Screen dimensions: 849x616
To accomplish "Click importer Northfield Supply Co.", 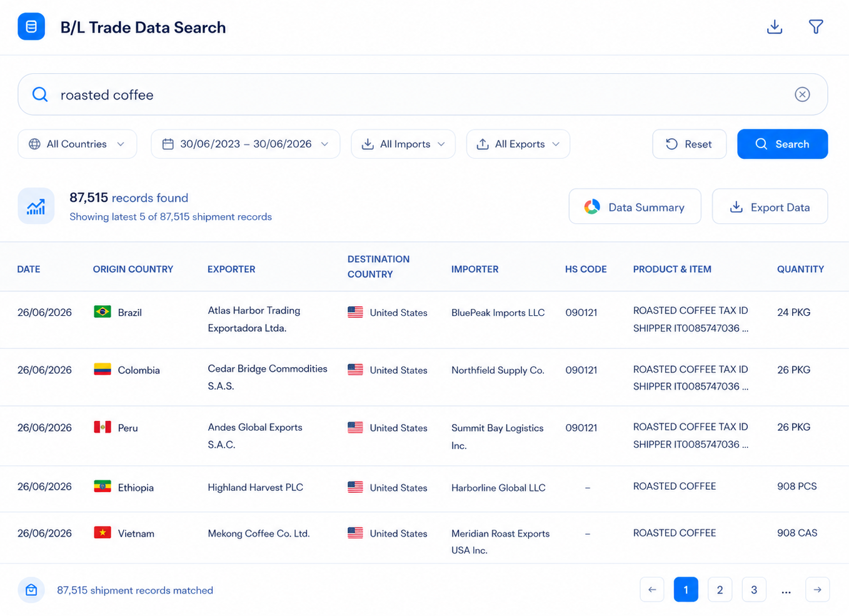I will point(498,370).
